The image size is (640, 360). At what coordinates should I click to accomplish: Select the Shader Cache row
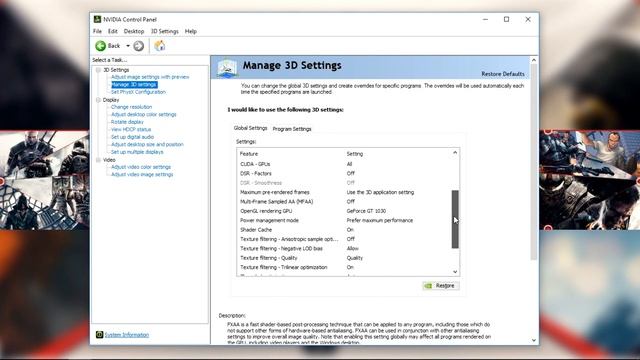(344, 230)
